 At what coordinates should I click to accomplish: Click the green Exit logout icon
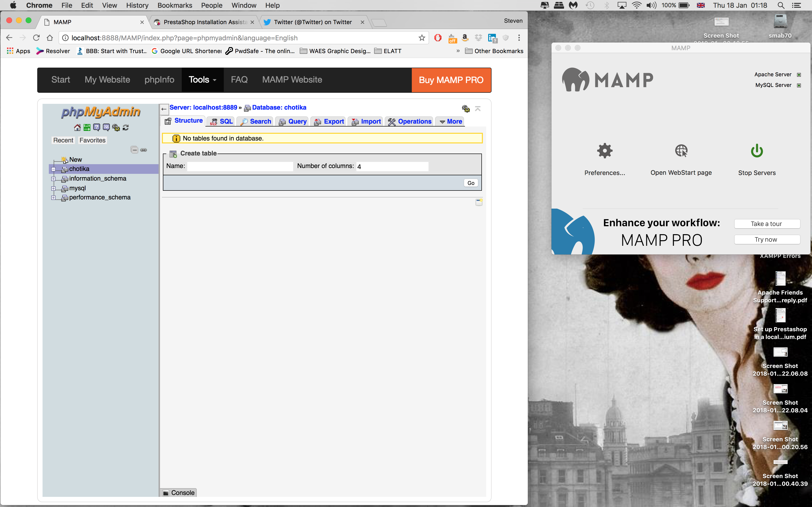coord(87,127)
